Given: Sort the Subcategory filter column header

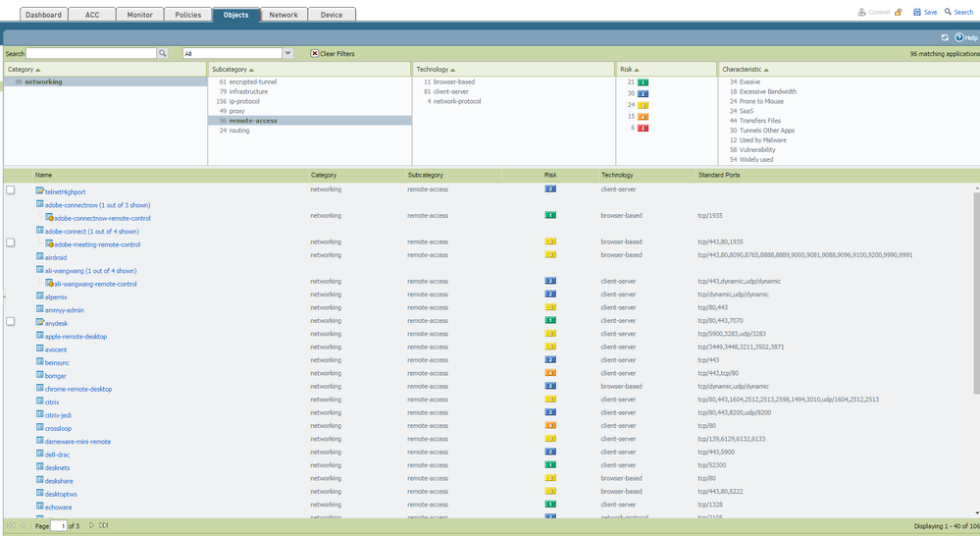Looking at the screenshot, I should coord(231,70).
